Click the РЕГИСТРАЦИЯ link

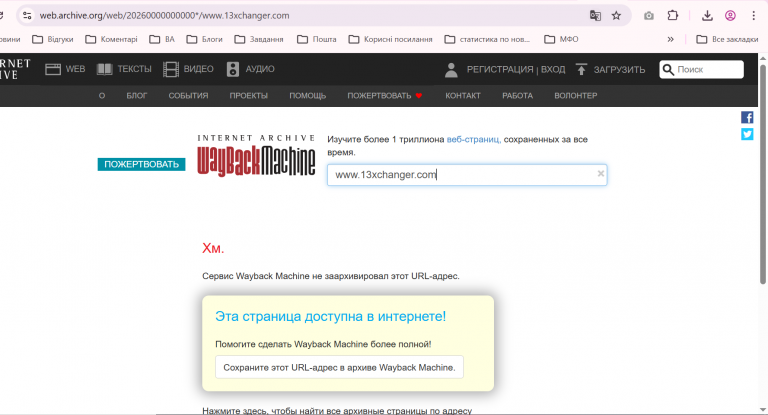tap(500, 70)
